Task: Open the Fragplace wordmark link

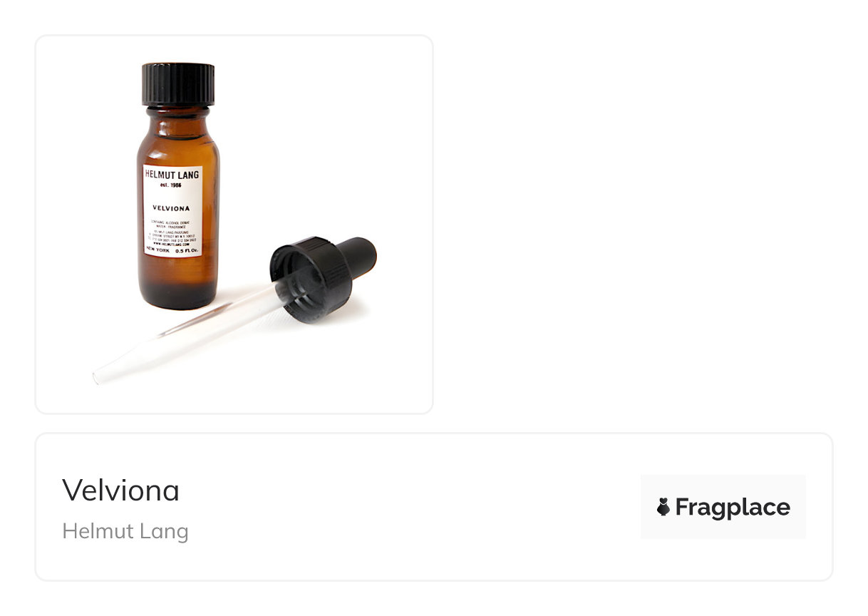Action: (733, 507)
